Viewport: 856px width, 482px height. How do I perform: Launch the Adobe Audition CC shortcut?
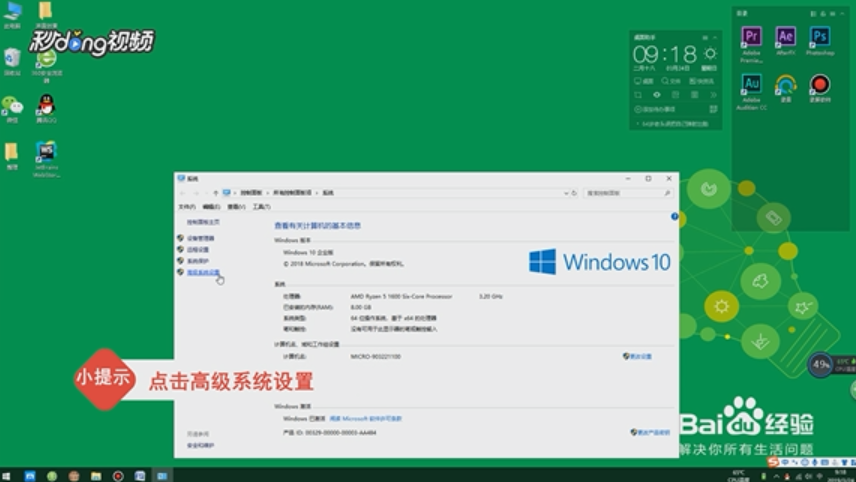(751, 91)
